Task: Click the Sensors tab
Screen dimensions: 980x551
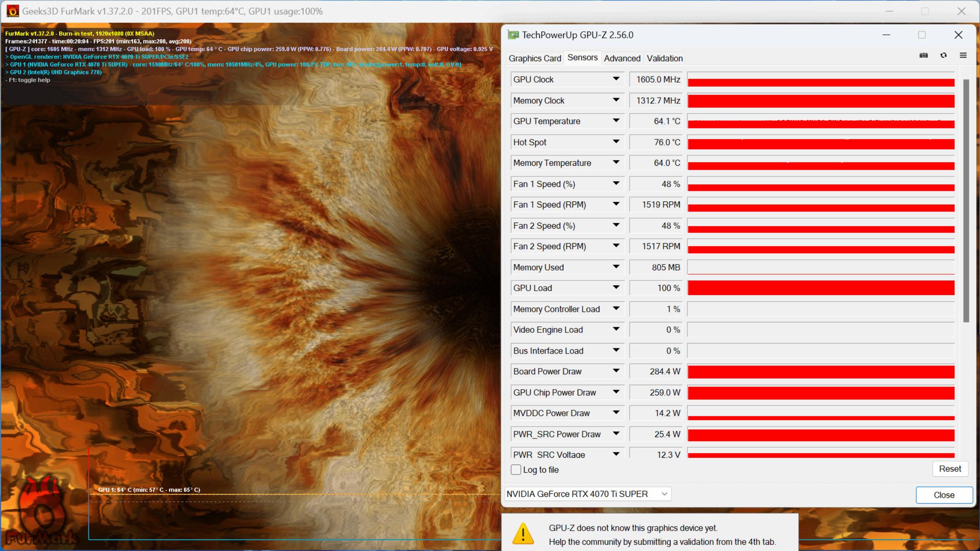Action: pyautogui.click(x=581, y=58)
